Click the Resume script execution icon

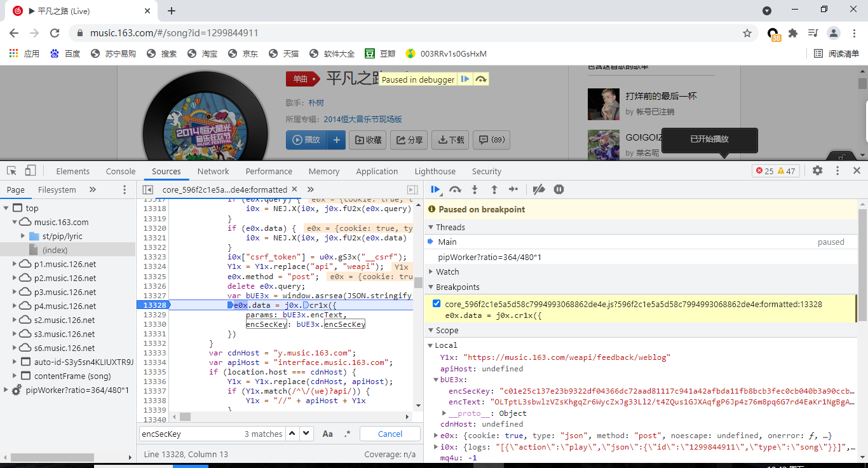coord(435,189)
